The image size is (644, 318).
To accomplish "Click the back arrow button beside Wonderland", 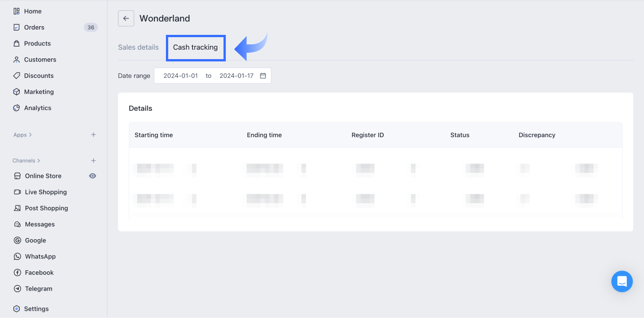I will [x=126, y=18].
